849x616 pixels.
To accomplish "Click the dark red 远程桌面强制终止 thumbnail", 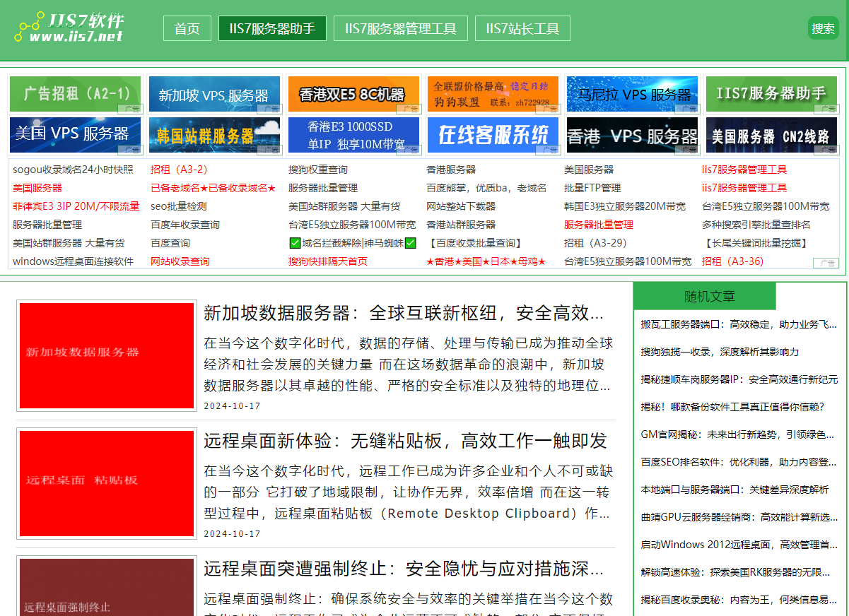I will coord(106,587).
